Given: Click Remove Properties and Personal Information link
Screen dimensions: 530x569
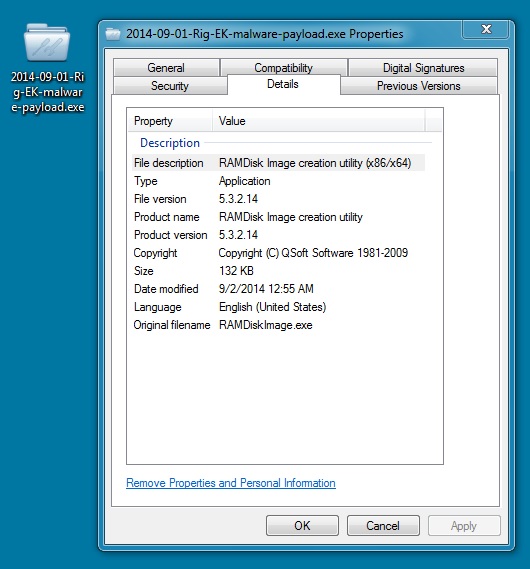Looking at the screenshot, I should [231, 483].
